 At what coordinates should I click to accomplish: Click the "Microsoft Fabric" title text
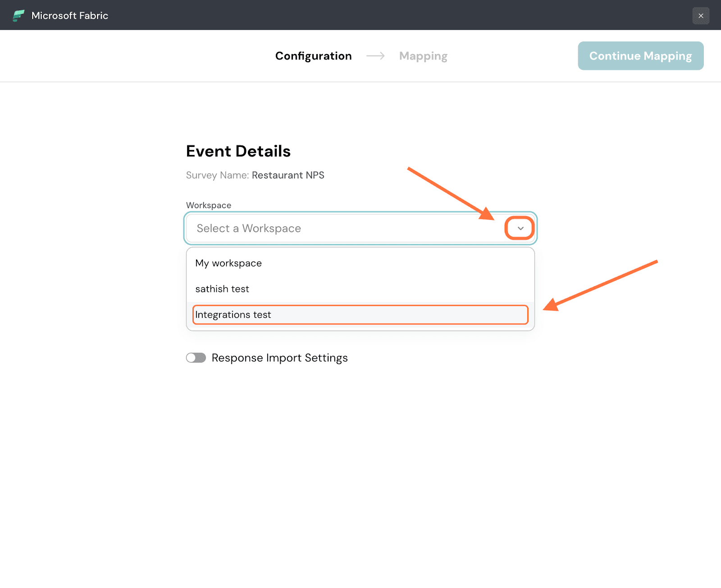70,16
